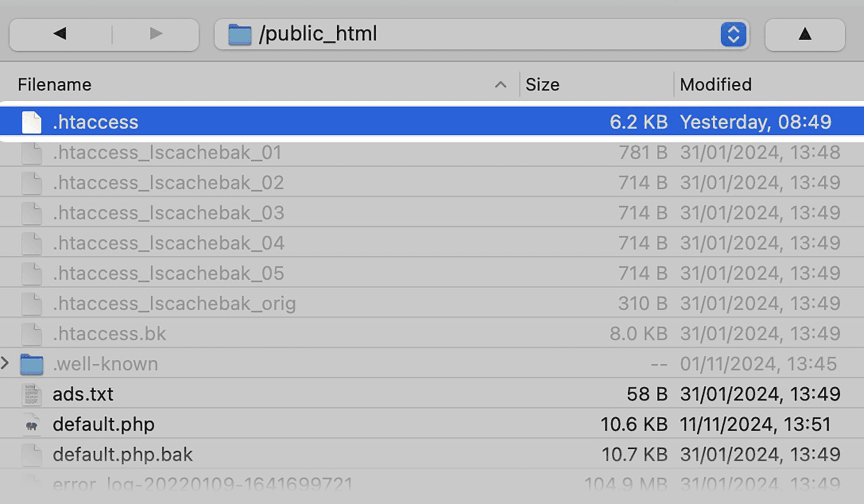Viewport: 864px width, 504px height.
Task: Click the folder icon in path bar
Action: pyautogui.click(x=239, y=34)
